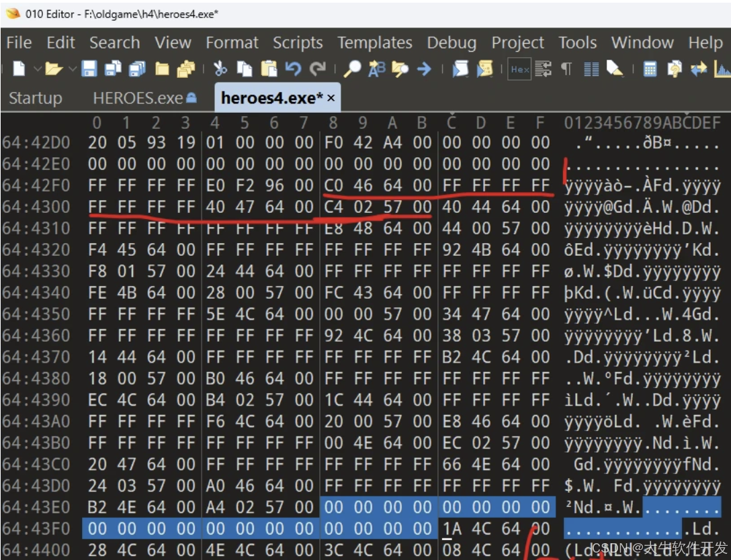The image size is (731, 560).
Task: Click the Run Script icon
Action: point(460,69)
